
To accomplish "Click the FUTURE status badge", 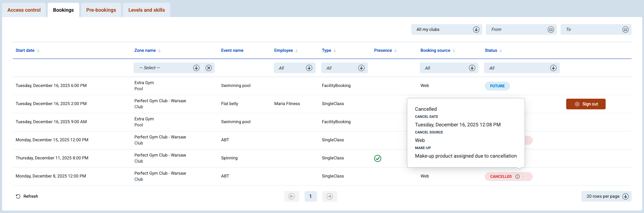I will (x=497, y=86).
